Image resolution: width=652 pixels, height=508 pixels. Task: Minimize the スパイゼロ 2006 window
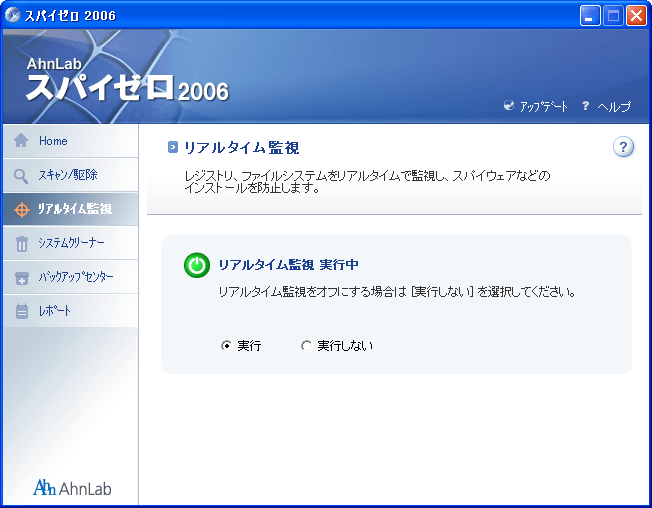[x=590, y=16]
